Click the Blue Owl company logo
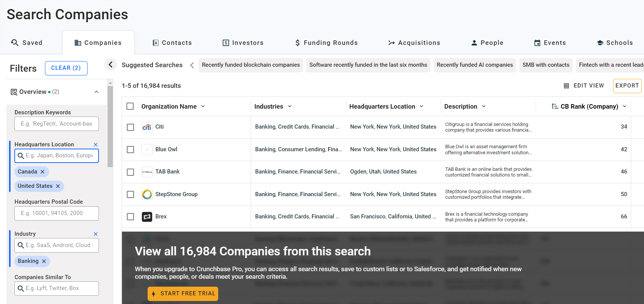644x304 pixels. click(147, 149)
